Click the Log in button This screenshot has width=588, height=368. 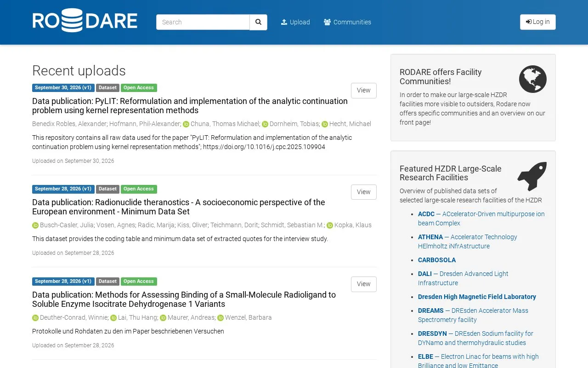pyautogui.click(x=538, y=22)
